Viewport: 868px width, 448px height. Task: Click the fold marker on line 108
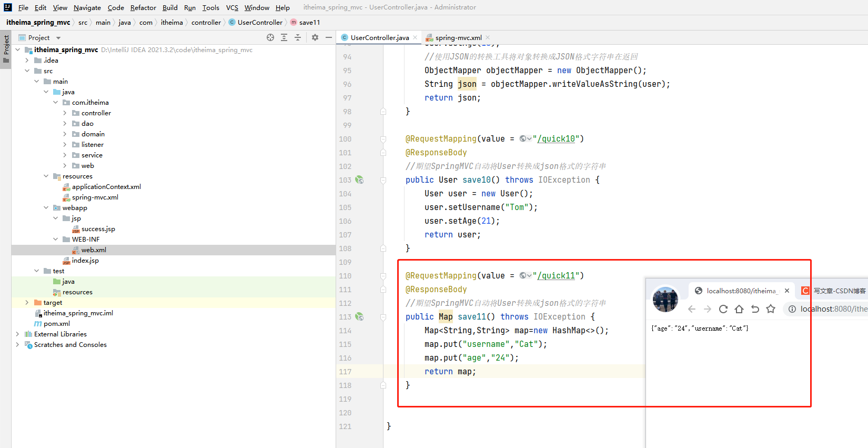383,248
